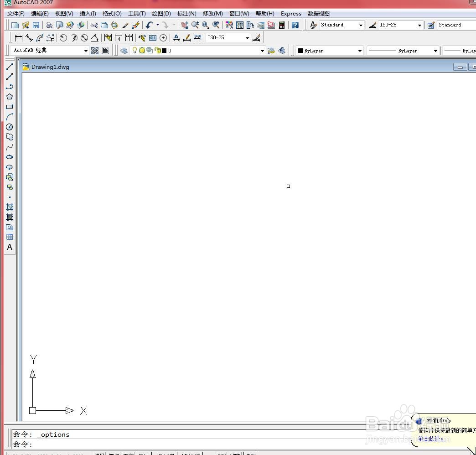Click layer 0 black color swatch

pos(164,51)
